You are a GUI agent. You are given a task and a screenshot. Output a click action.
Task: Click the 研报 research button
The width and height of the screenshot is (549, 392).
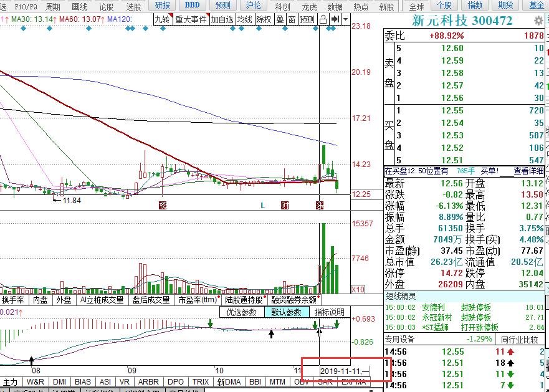[x=163, y=5]
